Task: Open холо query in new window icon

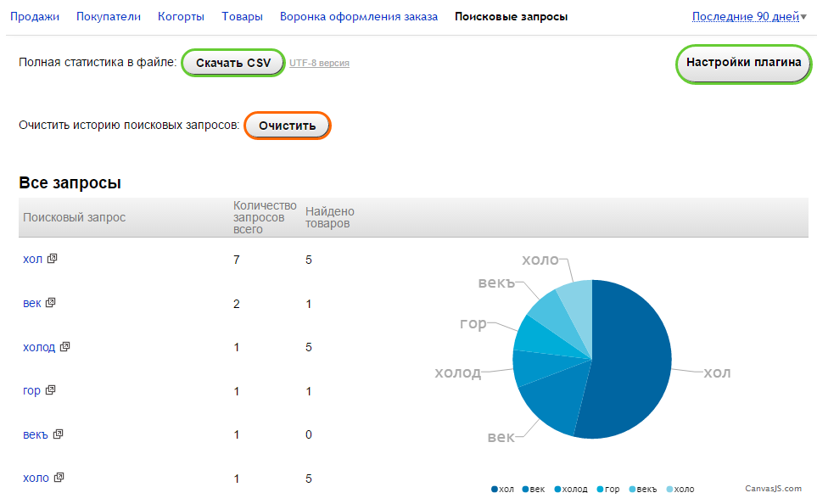Action: [59, 477]
